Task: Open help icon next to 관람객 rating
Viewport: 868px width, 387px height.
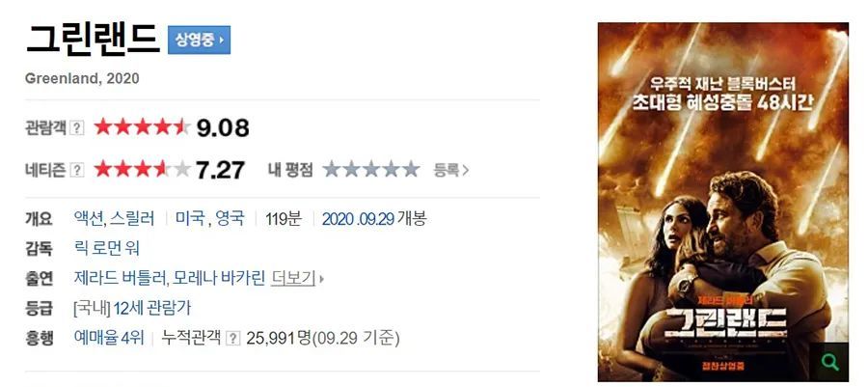Action: pyautogui.click(x=77, y=128)
